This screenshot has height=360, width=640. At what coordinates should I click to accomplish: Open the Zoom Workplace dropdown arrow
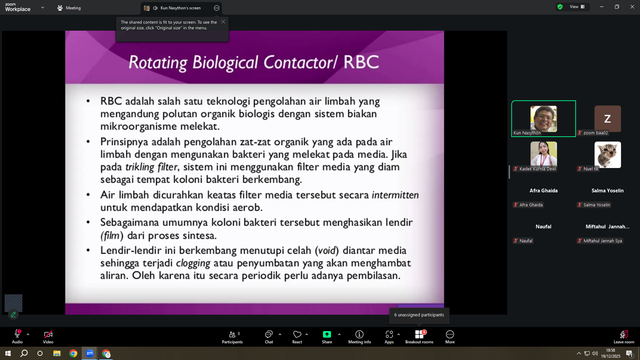pyautogui.click(x=42, y=7)
